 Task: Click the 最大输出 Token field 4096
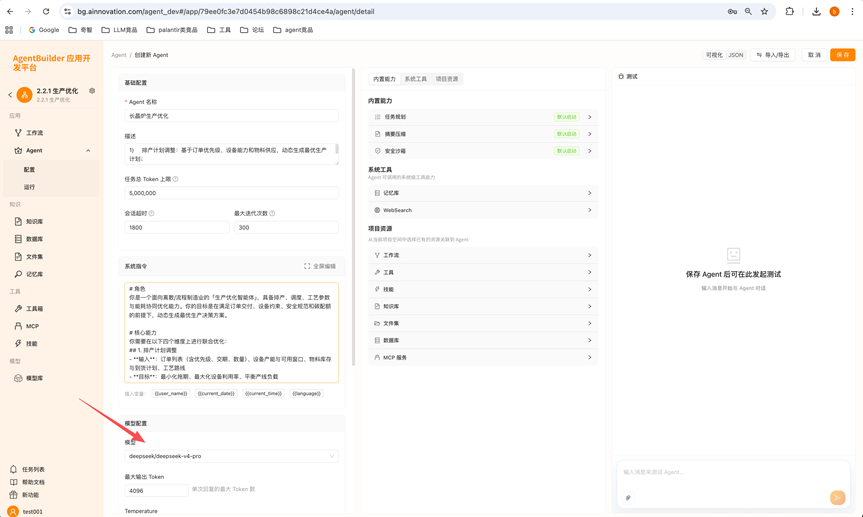[156, 490]
